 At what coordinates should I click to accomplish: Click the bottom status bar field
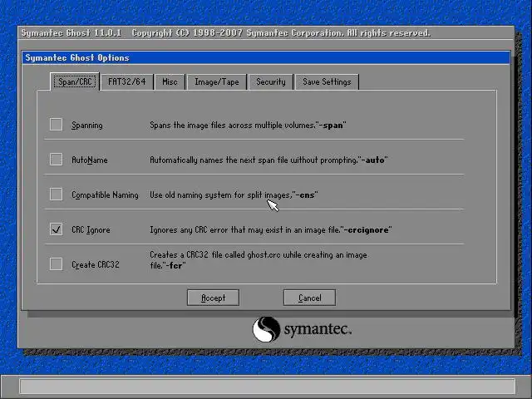pyautogui.click(x=268, y=386)
